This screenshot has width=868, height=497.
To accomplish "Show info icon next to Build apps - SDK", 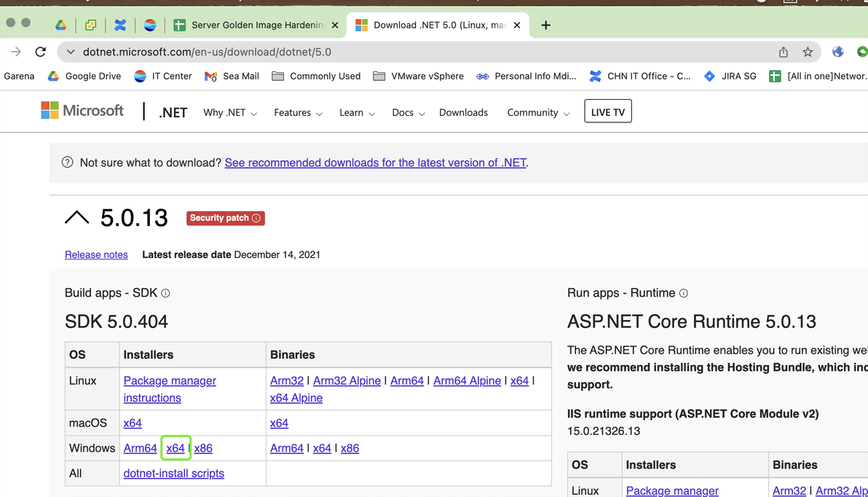I will (x=165, y=293).
